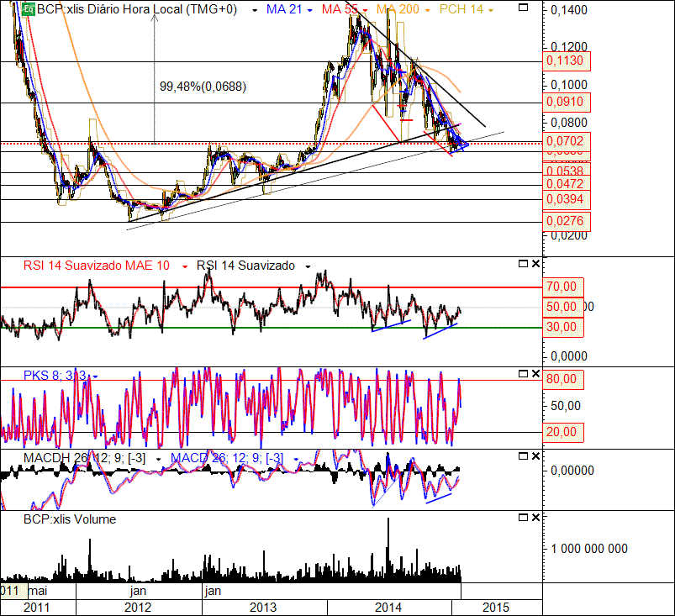Maximize the MACD indicator panel
675x616 pixels.
524,456
